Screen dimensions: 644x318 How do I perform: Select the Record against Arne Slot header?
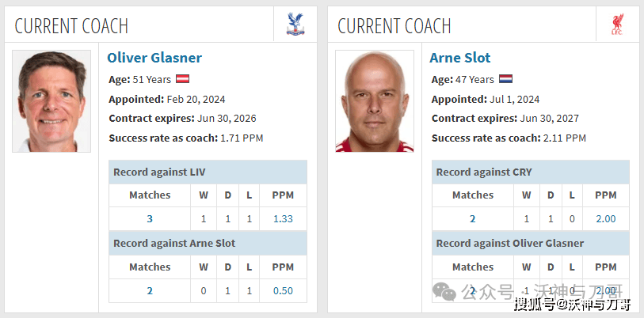[x=208, y=244]
